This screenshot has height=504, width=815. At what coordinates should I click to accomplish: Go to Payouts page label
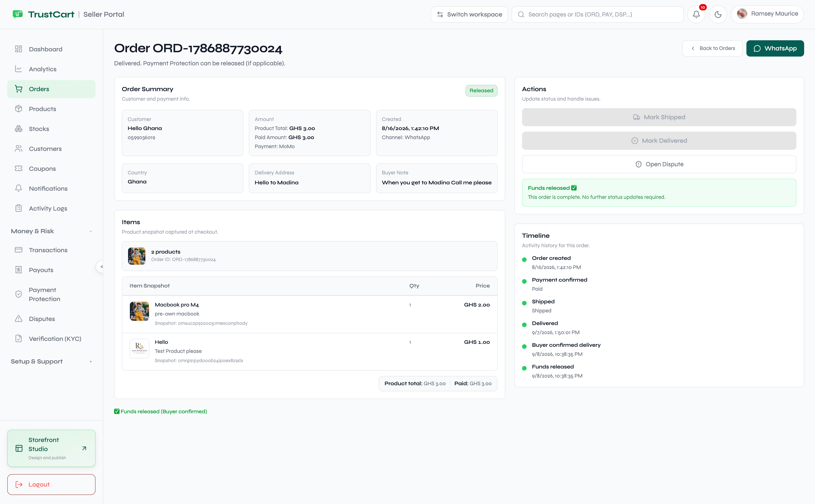[41, 270]
